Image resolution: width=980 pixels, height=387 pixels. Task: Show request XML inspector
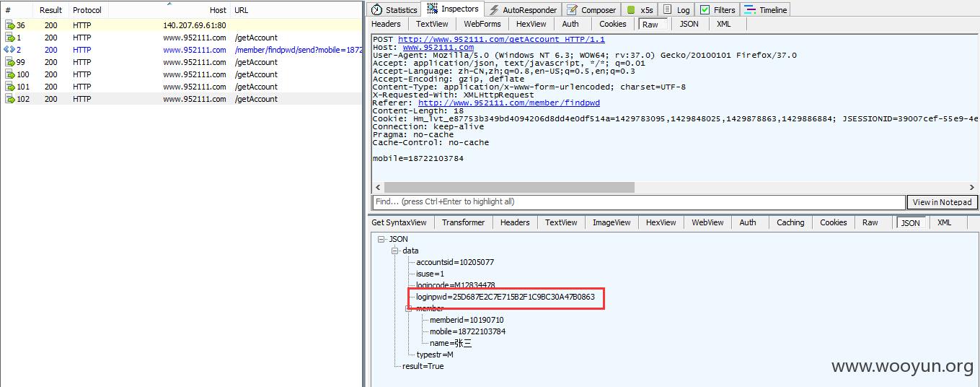pyautogui.click(x=724, y=24)
